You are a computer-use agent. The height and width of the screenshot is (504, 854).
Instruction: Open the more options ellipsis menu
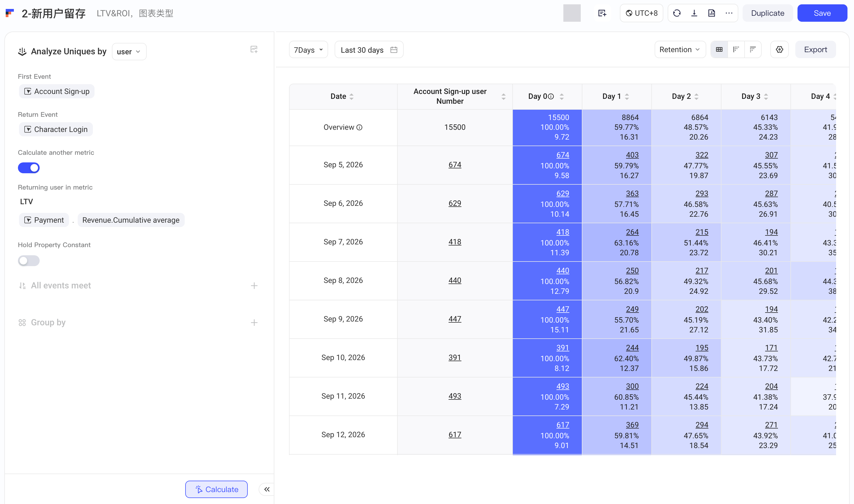pyautogui.click(x=729, y=13)
